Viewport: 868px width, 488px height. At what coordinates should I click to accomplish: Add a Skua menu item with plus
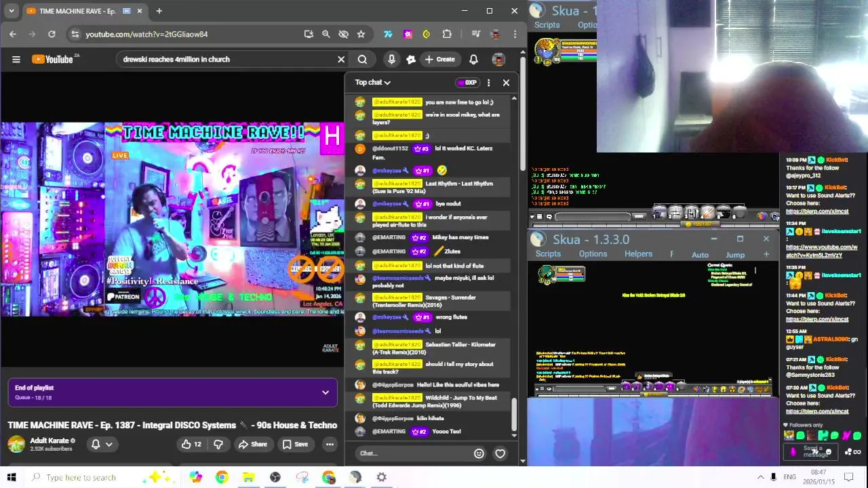pos(766,255)
